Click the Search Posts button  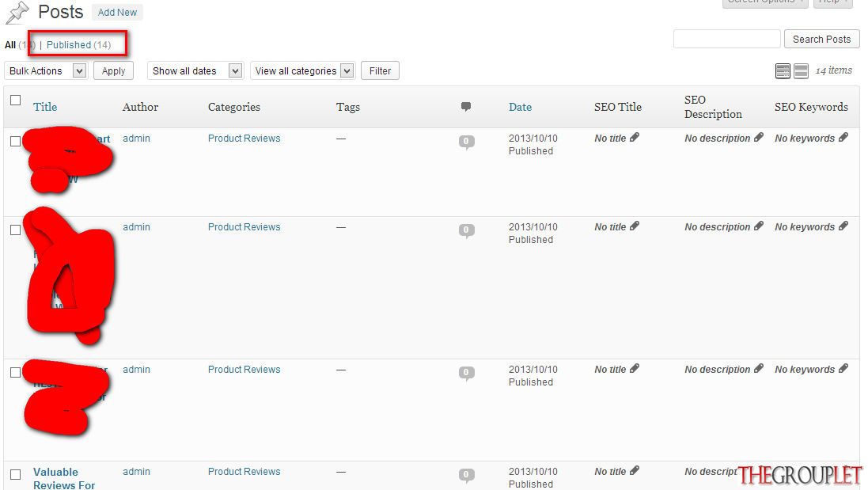point(821,40)
